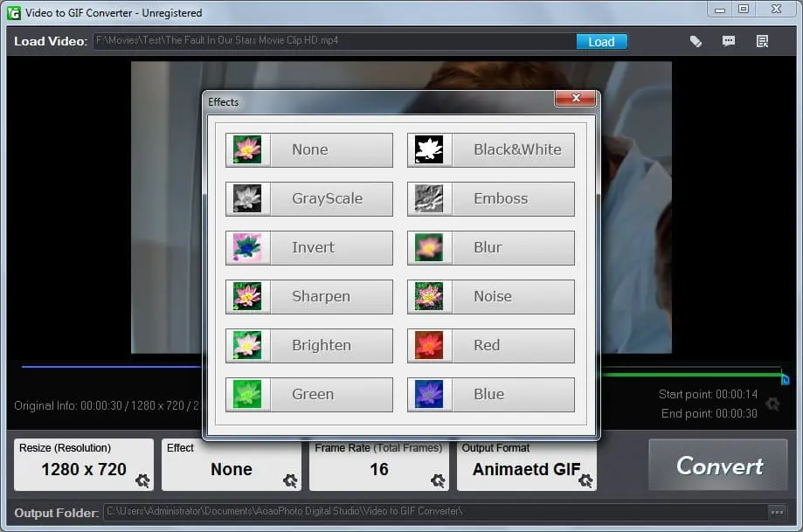The image size is (803, 532).
Task: Click the app logo in the title bar
Action: pyautogui.click(x=14, y=13)
